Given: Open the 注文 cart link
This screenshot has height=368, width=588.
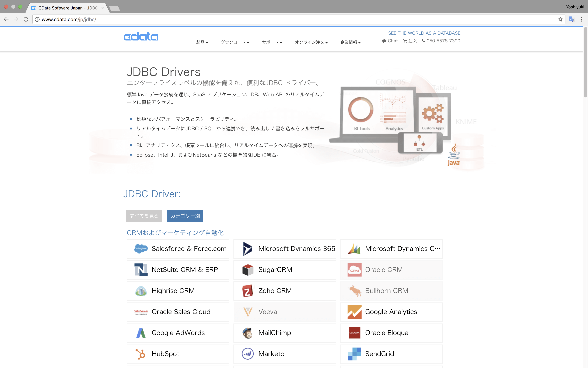Looking at the screenshot, I should [410, 41].
